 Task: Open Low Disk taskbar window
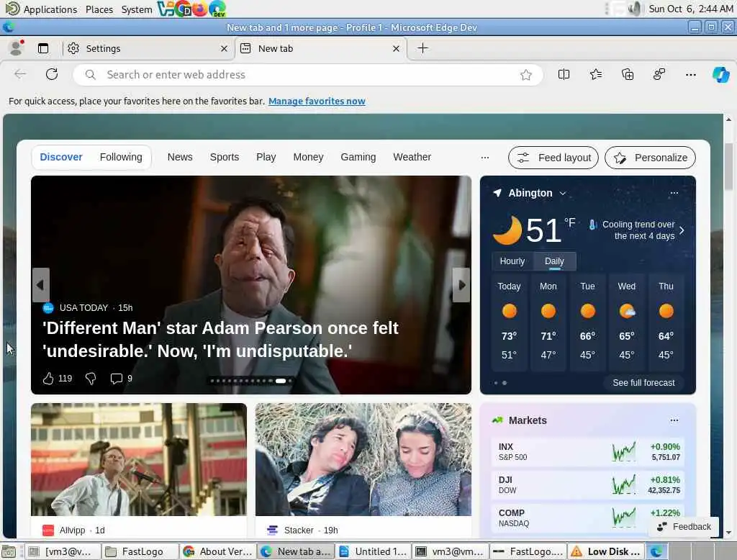[605, 551]
